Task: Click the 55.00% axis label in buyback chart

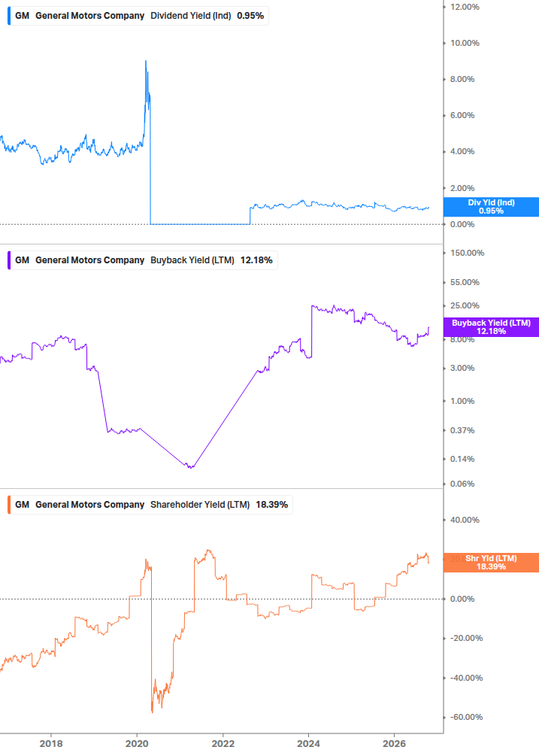Action: pos(465,283)
